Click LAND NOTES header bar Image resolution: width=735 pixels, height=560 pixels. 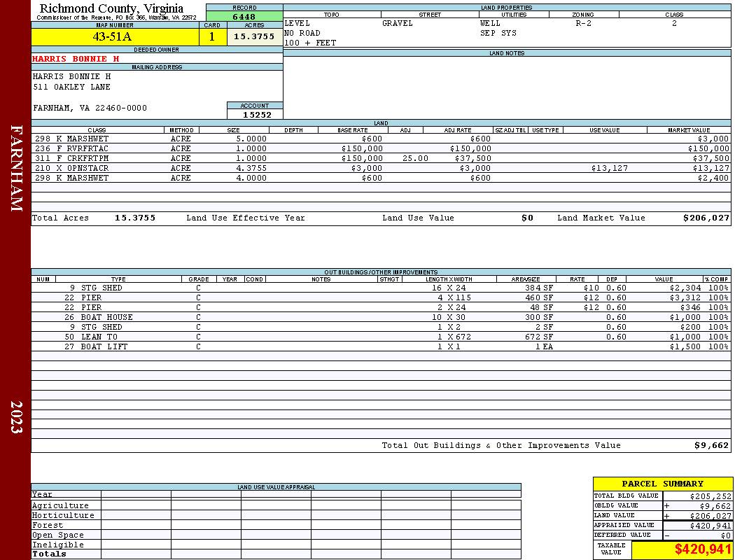(x=507, y=53)
